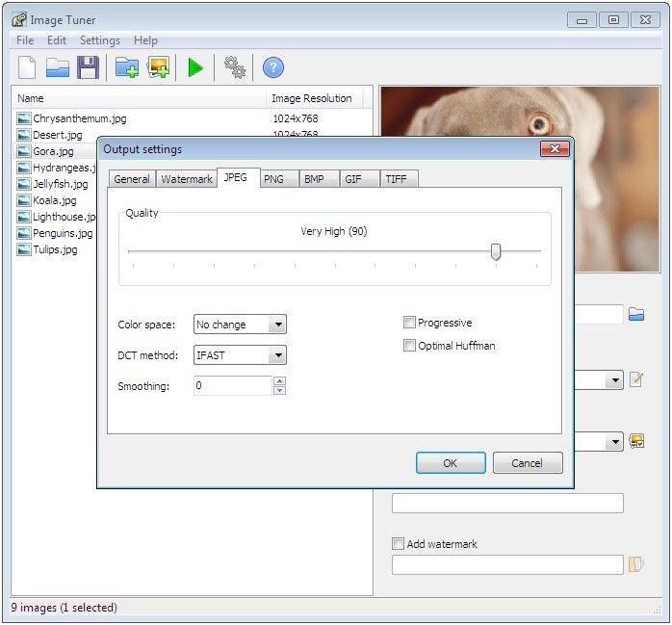Viewport: 672px width, 625px height.
Task: Click the open folder toolbar icon
Action: pyautogui.click(x=58, y=67)
